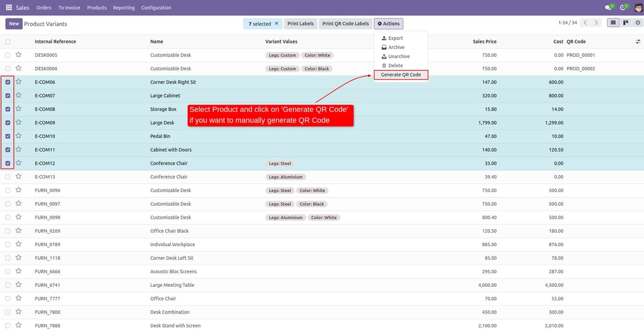
Task: Uncheck the E-COM09 row checkbox
Action: 8,123
